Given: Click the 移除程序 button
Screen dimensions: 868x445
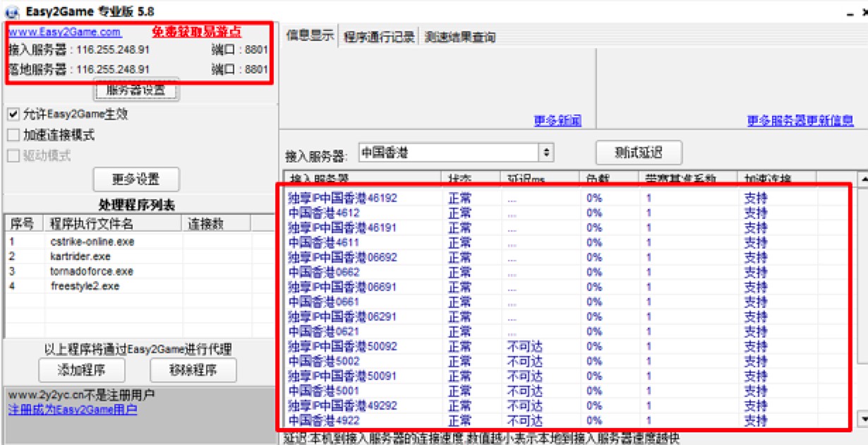Looking at the screenshot, I should click(x=193, y=369).
